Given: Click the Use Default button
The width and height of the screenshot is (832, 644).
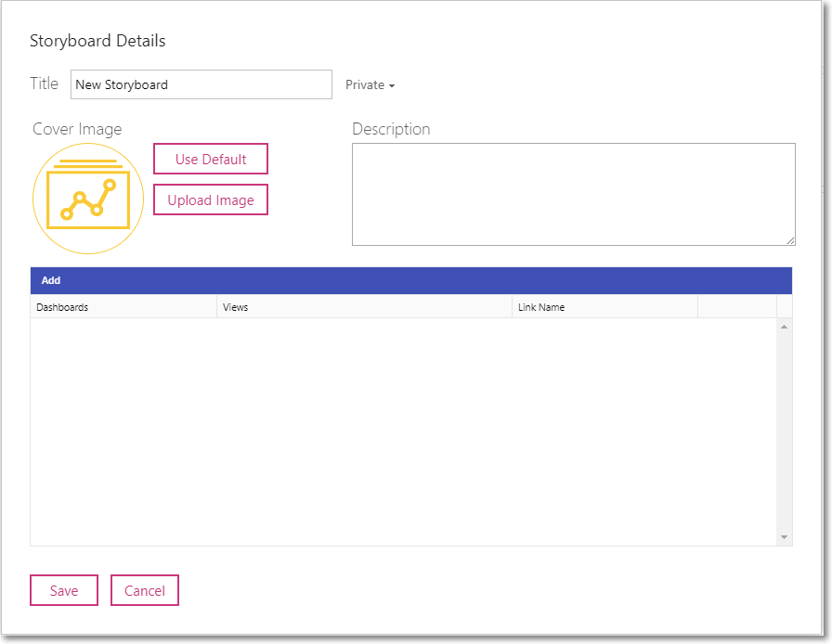Looking at the screenshot, I should (x=211, y=159).
